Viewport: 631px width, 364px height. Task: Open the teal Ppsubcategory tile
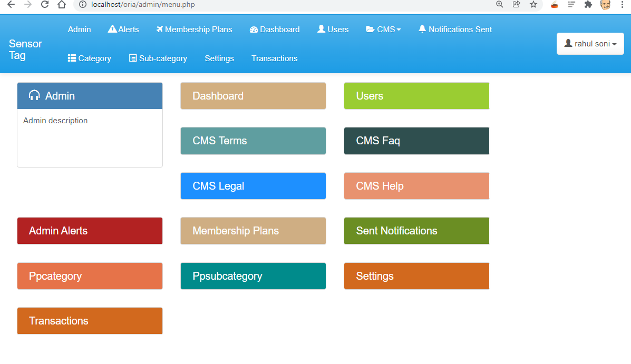[x=253, y=276]
